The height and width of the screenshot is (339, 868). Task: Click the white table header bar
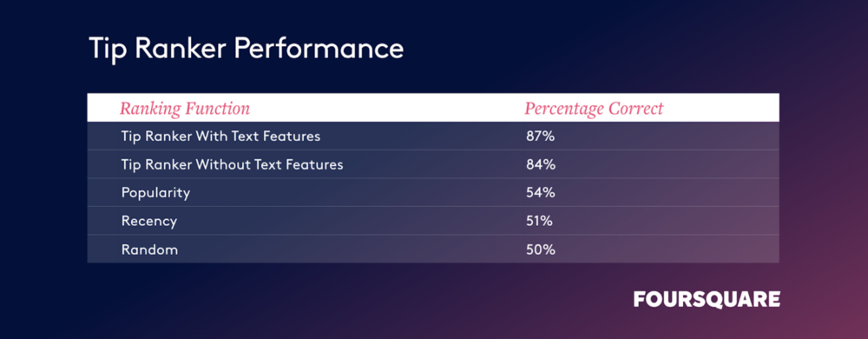point(433,108)
